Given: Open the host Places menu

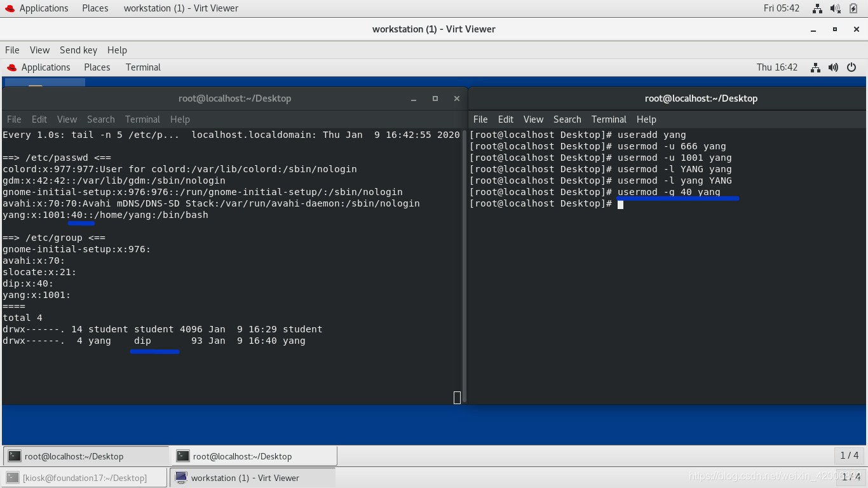Looking at the screenshot, I should [x=95, y=8].
